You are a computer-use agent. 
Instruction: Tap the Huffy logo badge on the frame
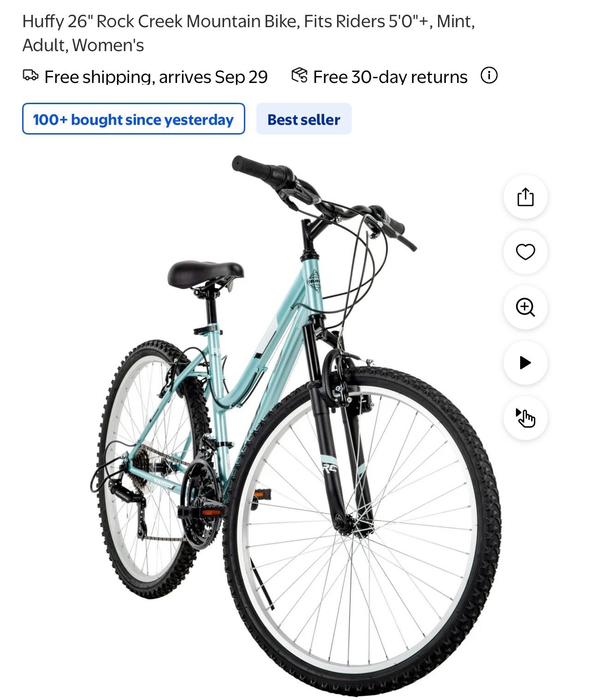[314, 281]
